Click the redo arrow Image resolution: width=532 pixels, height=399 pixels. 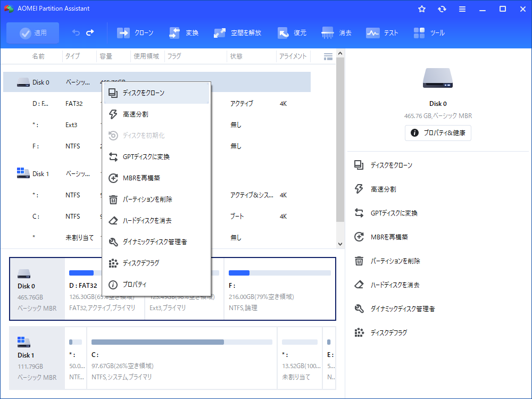90,32
